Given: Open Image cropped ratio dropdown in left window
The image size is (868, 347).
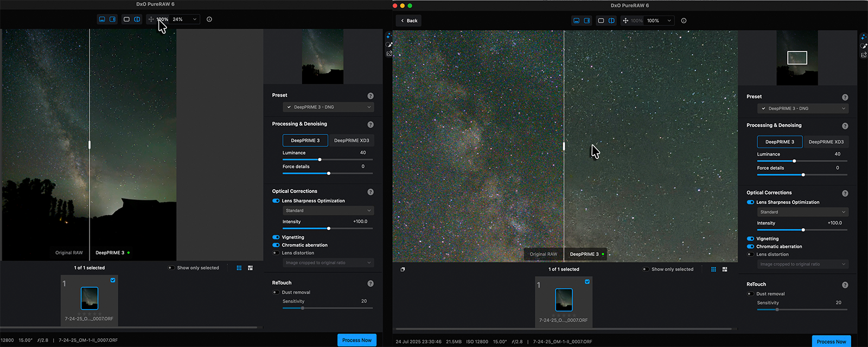Looking at the screenshot, I should [x=328, y=263].
